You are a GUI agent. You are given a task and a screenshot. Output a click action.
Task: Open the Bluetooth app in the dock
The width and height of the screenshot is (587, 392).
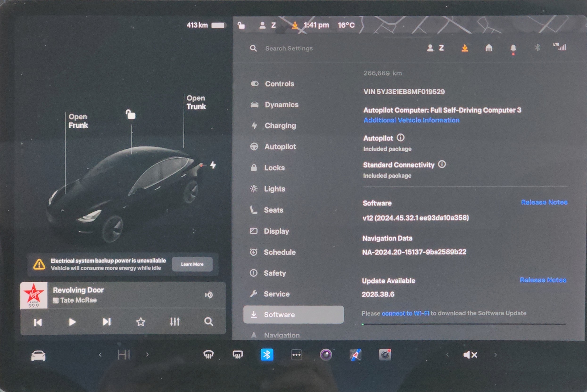tap(267, 354)
